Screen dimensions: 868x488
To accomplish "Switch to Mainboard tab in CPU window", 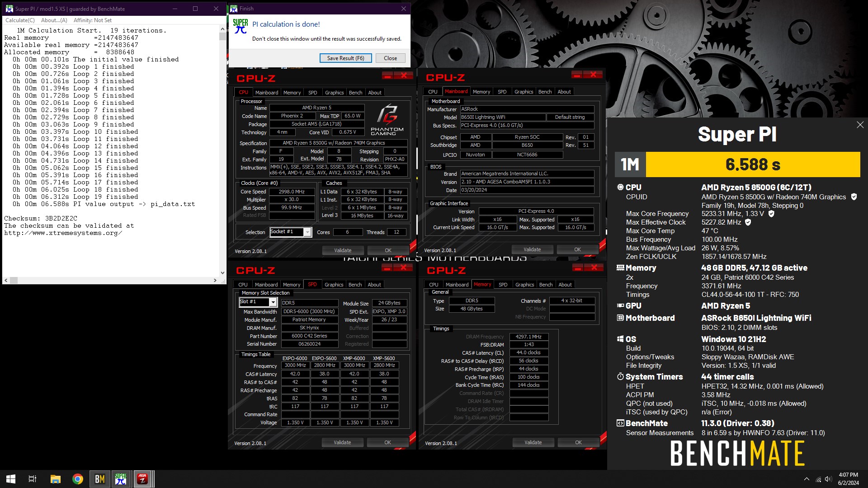I will [x=267, y=92].
